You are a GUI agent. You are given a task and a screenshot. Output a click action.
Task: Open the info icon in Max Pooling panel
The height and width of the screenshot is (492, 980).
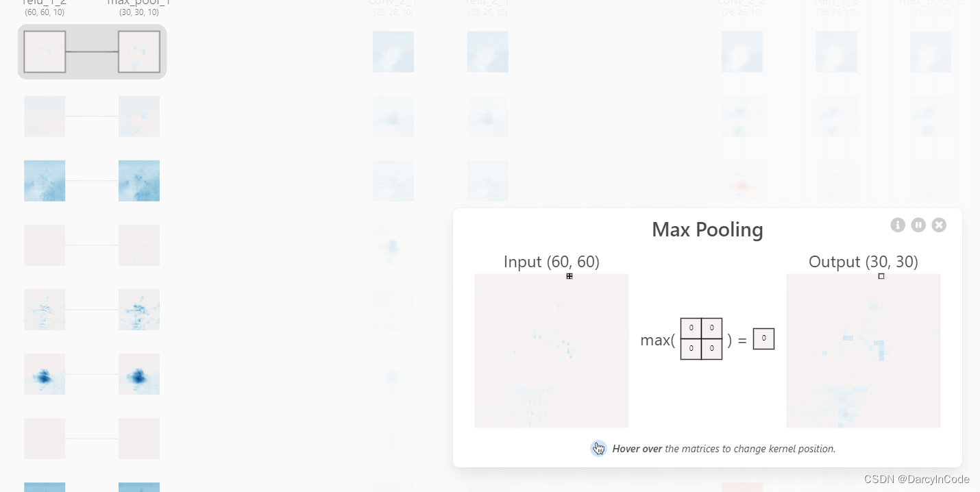pos(898,225)
